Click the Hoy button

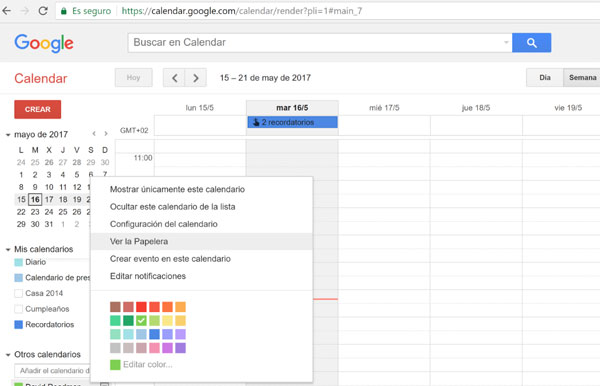coord(134,78)
